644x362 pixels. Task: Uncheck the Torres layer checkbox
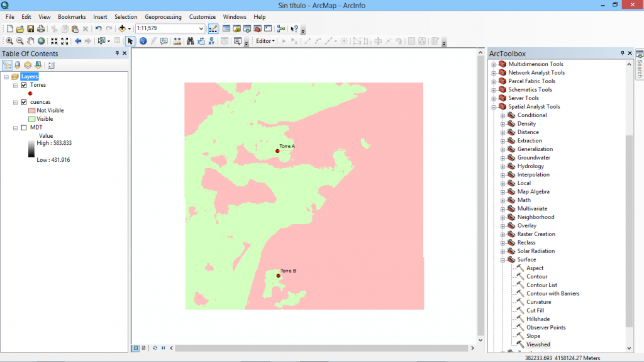24,85
